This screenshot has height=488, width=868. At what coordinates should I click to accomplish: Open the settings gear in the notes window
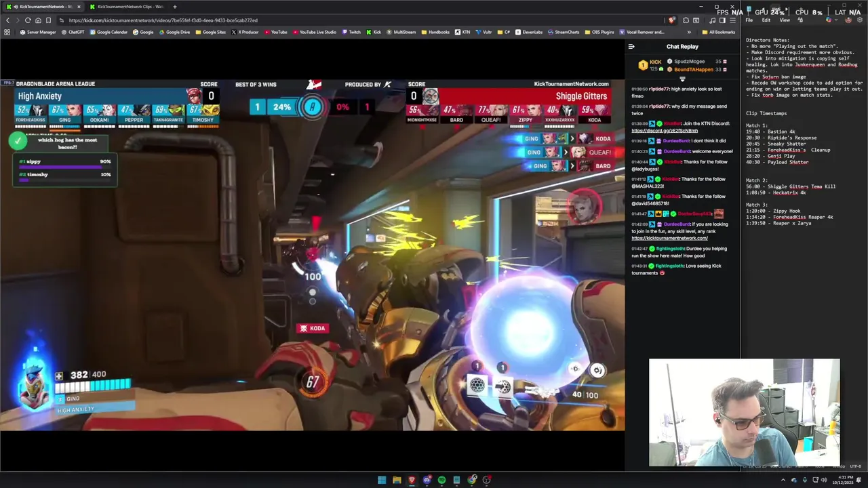(x=861, y=20)
